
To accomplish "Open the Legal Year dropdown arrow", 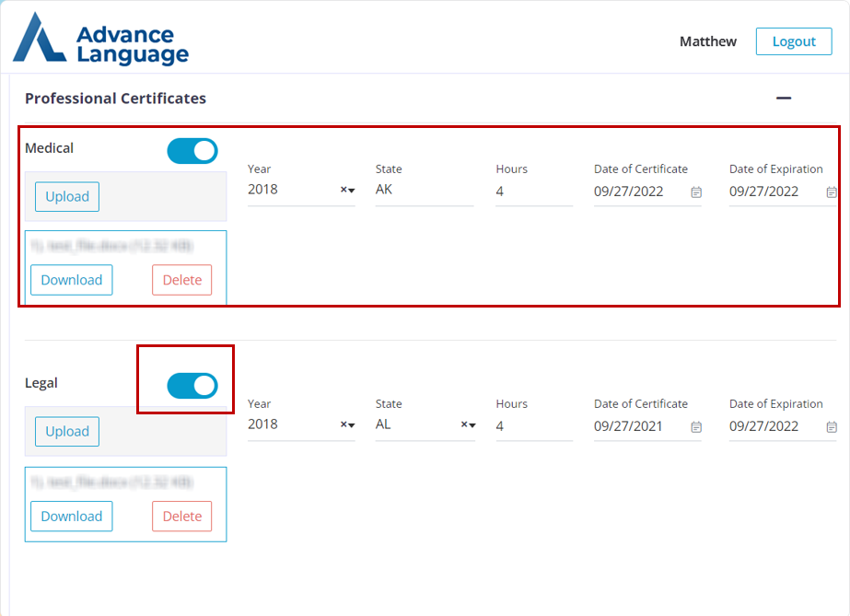I will [x=352, y=425].
